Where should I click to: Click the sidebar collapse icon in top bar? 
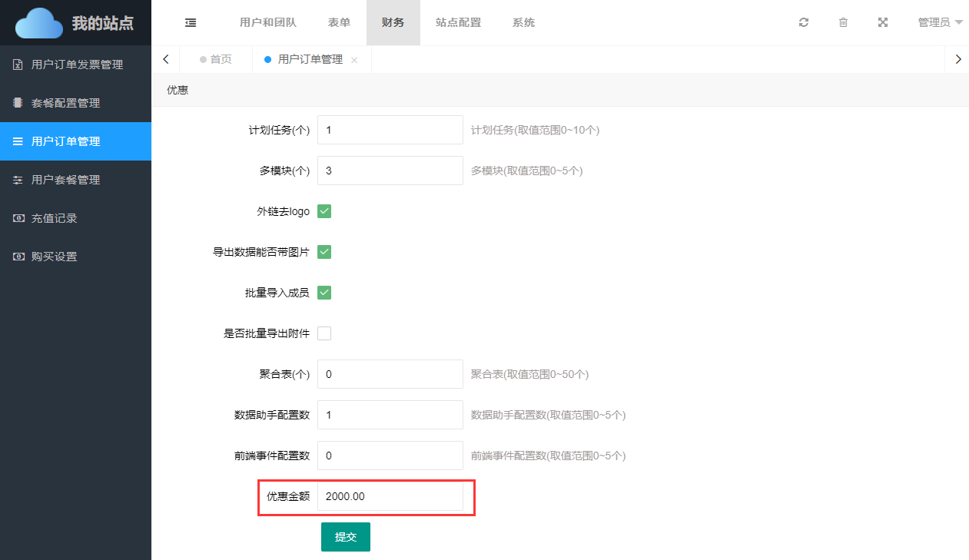pos(191,23)
